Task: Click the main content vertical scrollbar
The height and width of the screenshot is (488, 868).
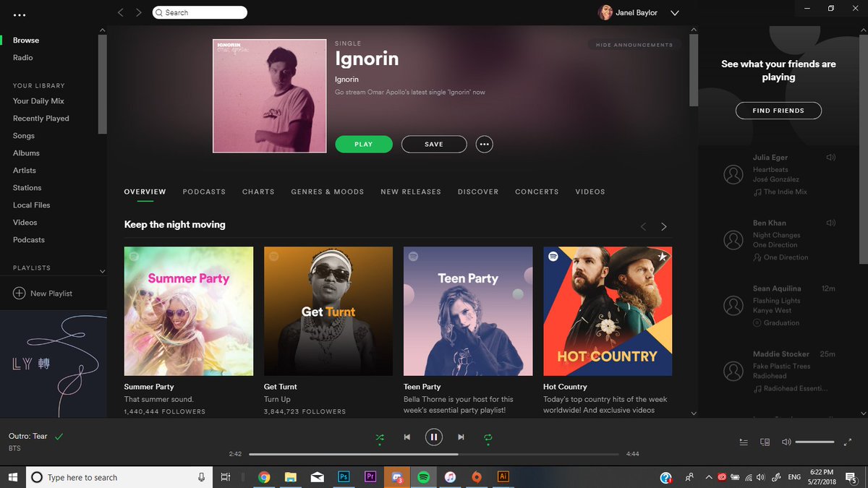Action: (x=694, y=71)
